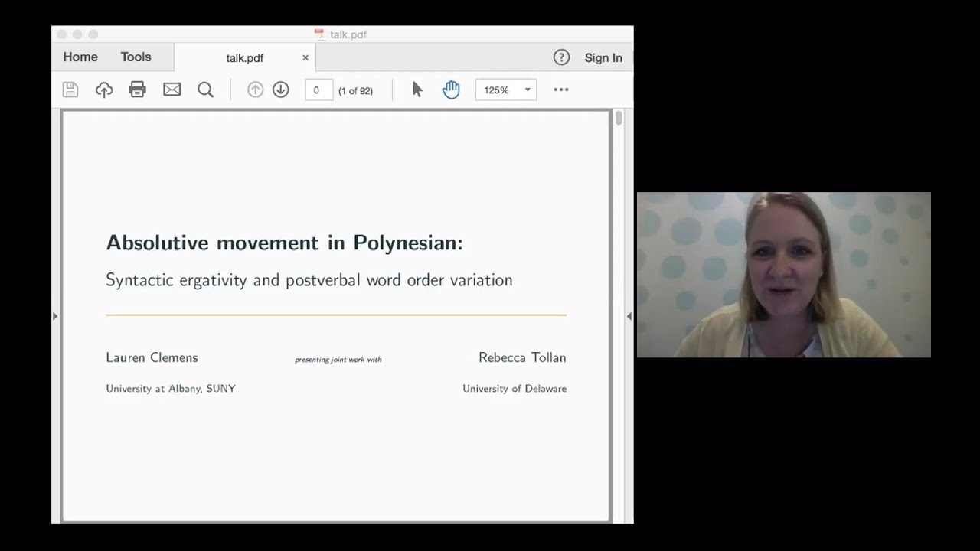Click the author name 'Lauren Clemens'
980x551 pixels.
152,357
